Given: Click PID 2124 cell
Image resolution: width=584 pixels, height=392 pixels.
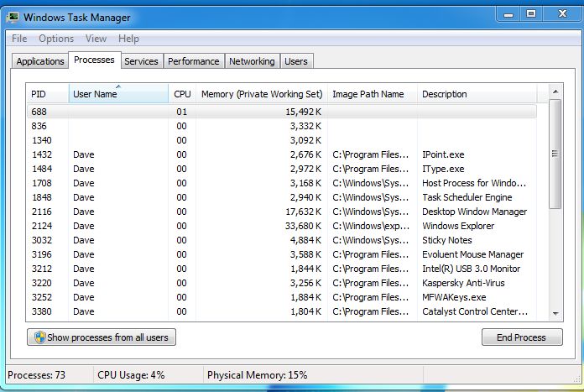Looking at the screenshot, I should 42,226.
